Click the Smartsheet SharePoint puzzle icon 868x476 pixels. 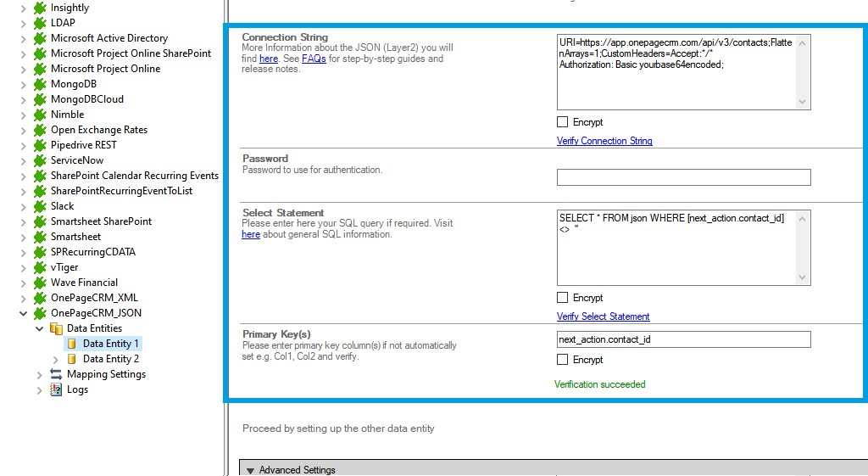[x=40, y=221]
